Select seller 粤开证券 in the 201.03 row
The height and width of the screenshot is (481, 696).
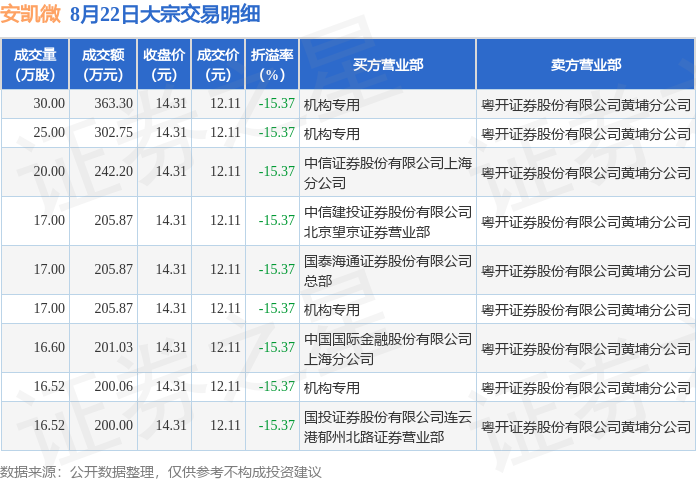tap(586, 349)
